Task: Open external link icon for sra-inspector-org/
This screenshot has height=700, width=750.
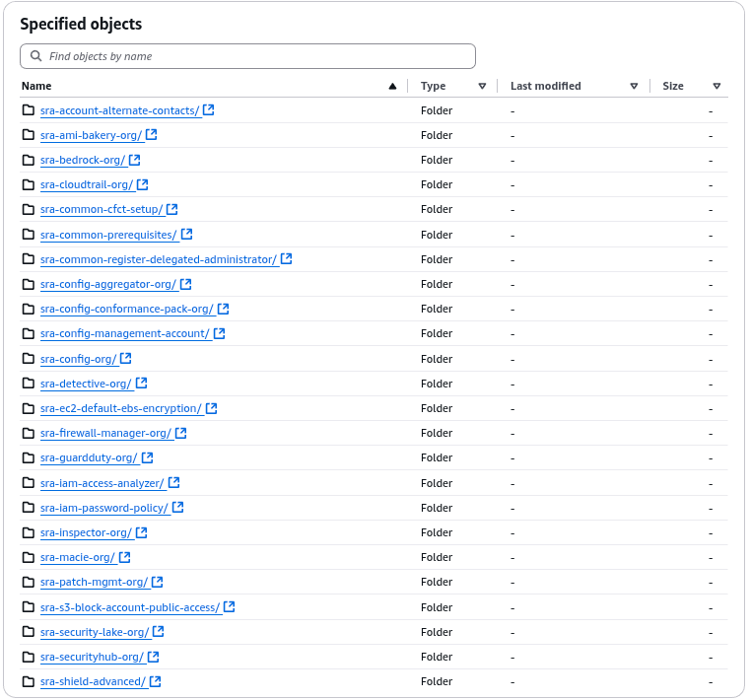Action: pos(141,532)
